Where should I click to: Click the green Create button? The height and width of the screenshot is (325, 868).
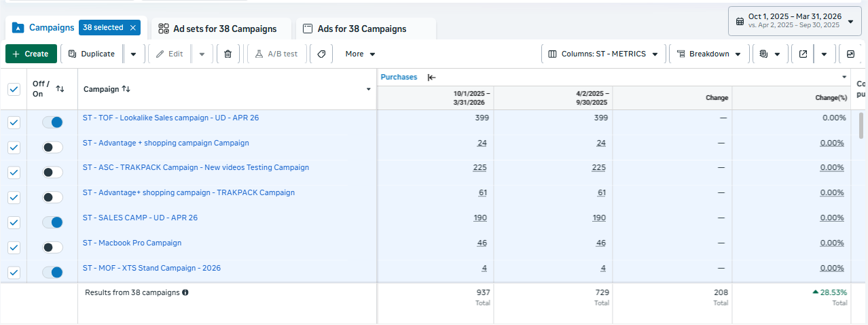tap(31, 54)
